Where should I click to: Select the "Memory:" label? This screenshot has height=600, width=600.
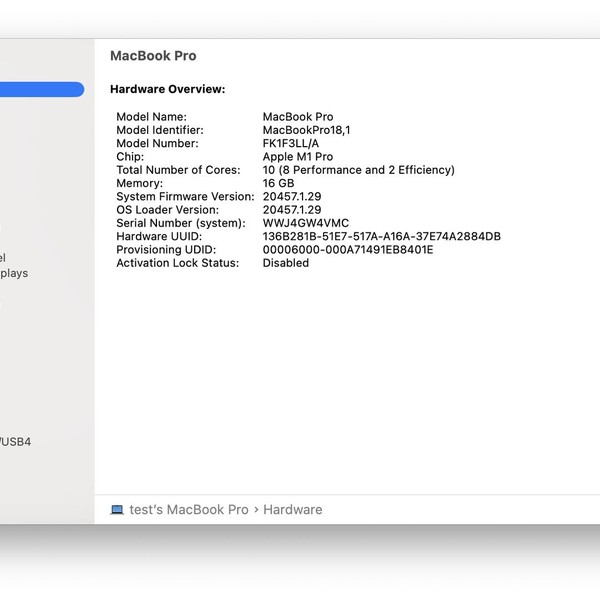pos(139,183)
